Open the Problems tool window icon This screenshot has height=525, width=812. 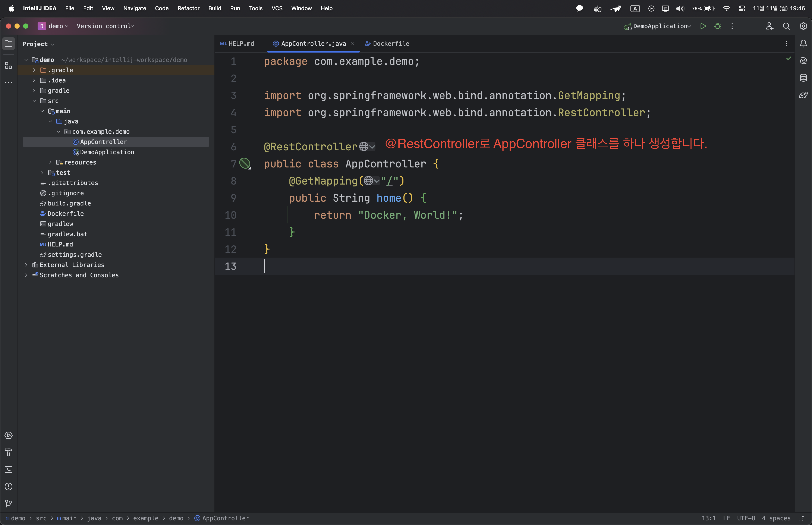point(9,487)
